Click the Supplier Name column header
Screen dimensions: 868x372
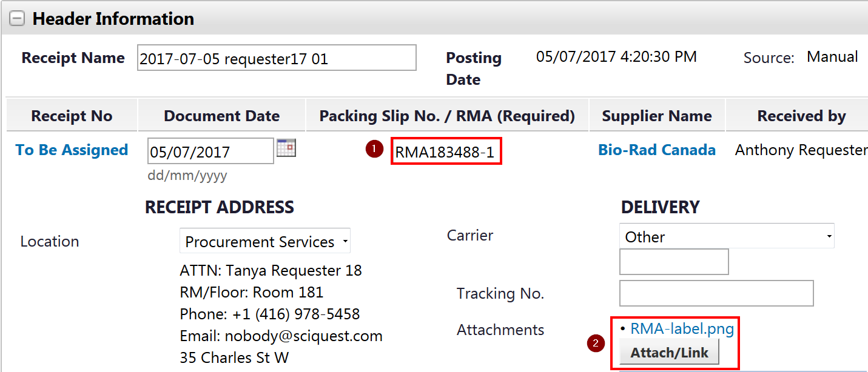656,116
